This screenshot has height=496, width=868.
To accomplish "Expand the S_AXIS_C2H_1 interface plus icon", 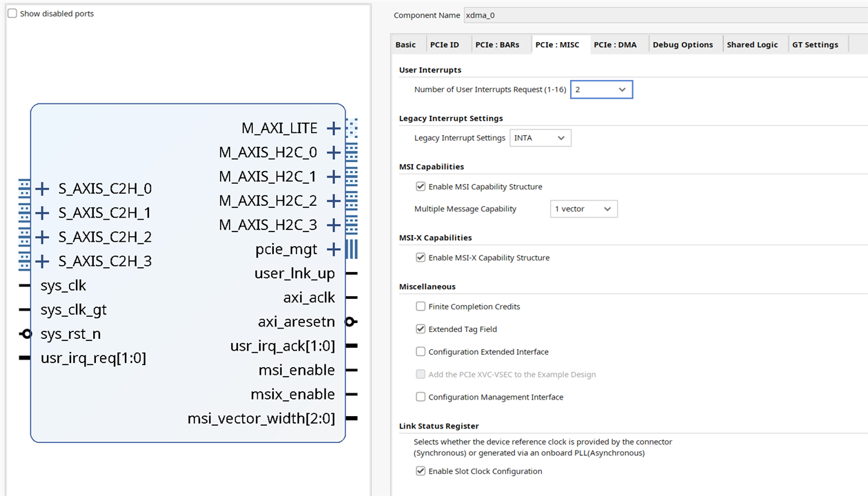I will coord(42,213).
